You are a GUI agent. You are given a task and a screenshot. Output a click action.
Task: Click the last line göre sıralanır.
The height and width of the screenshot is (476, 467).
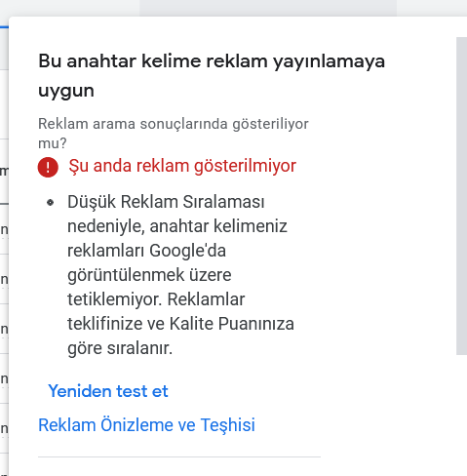120,348
